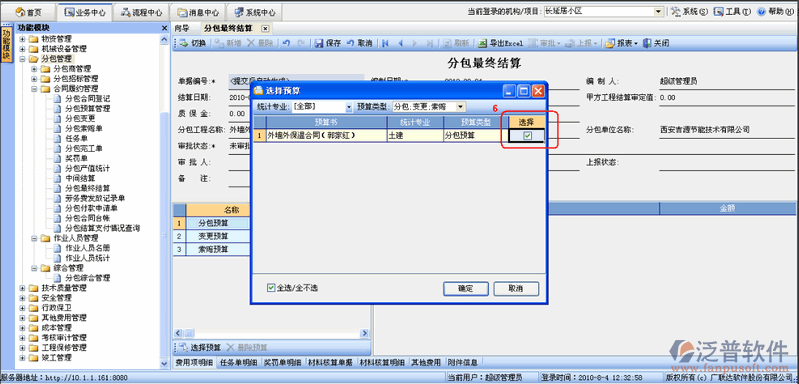Click the 取消 cancel toolbar button
This screenshot has width=799, height=384.
[360, 43]
